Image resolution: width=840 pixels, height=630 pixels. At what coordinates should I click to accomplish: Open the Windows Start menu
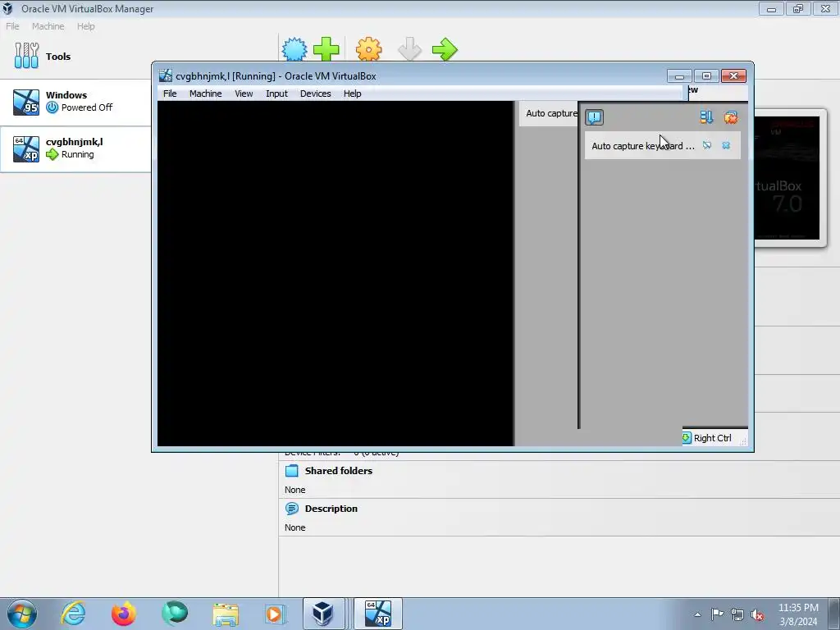pos(22,614)
